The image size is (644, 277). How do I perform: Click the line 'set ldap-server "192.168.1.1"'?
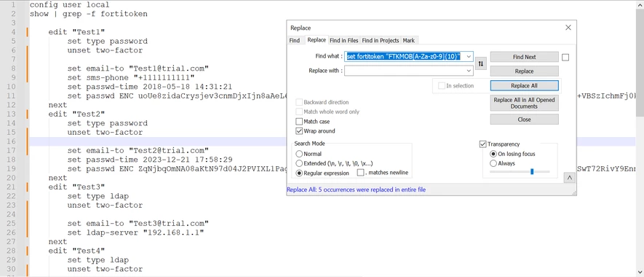[135, 233]
